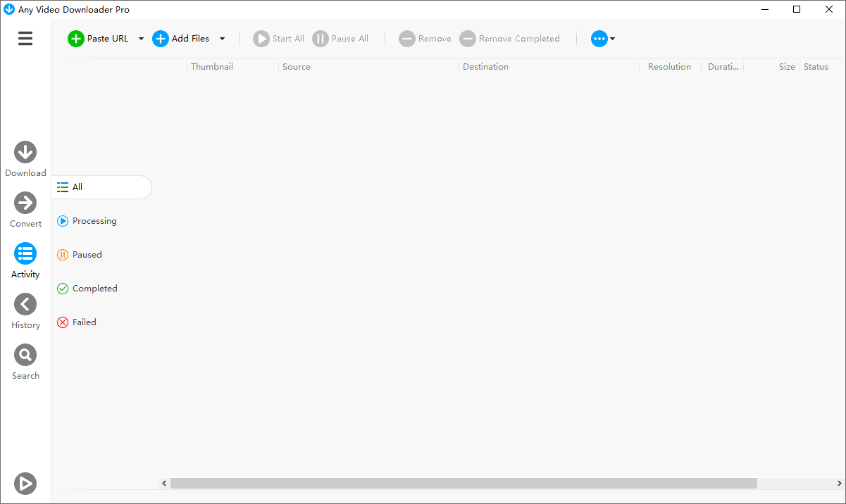
Task: Switch to the Convert section
Action: tap(25, 208)
